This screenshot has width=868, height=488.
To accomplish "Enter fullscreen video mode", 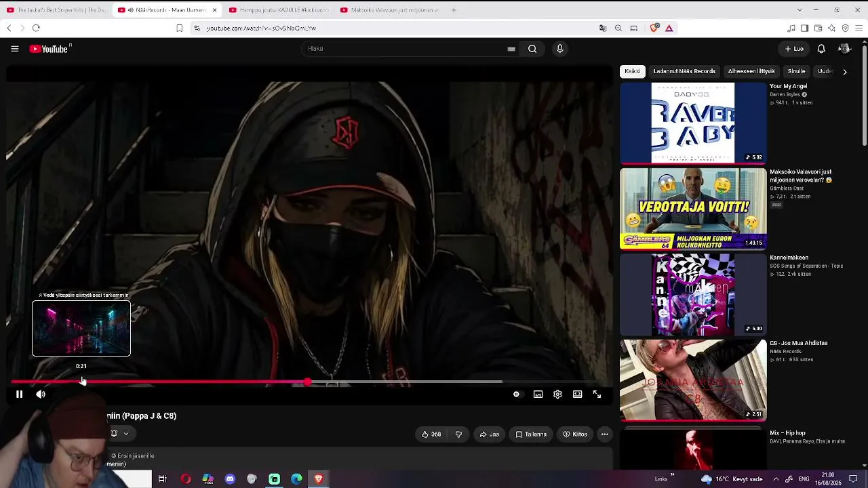I will point(597,394).
